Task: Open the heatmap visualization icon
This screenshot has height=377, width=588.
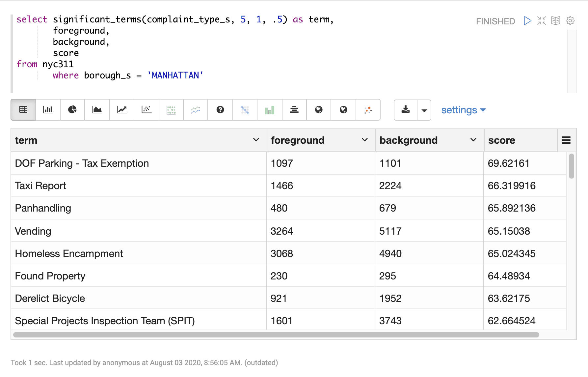Action: (x=245, y=110)
